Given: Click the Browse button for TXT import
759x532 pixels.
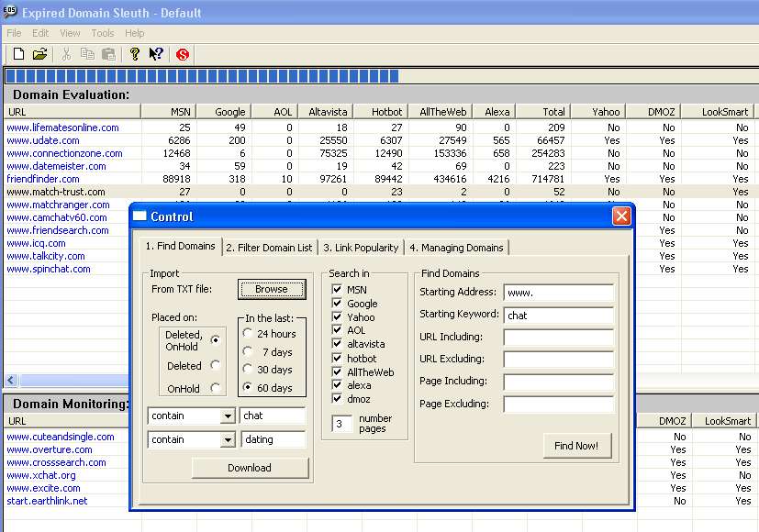Looking at the screenshot, I should click(x=271, y=289).
